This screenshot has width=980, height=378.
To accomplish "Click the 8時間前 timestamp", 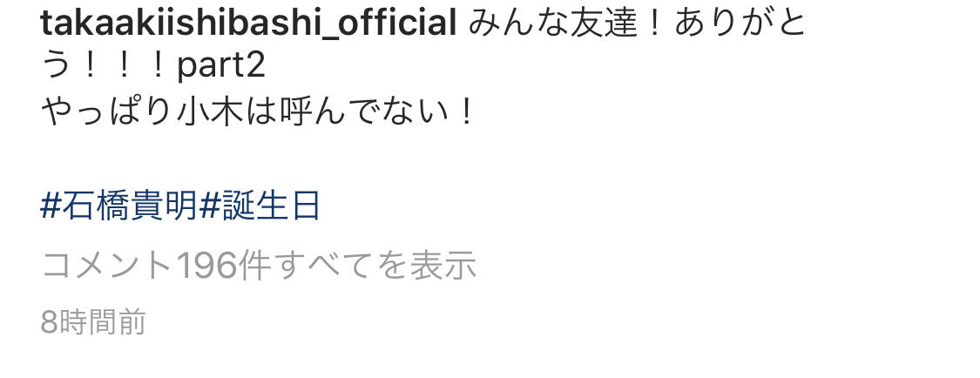I will [93, 321].
